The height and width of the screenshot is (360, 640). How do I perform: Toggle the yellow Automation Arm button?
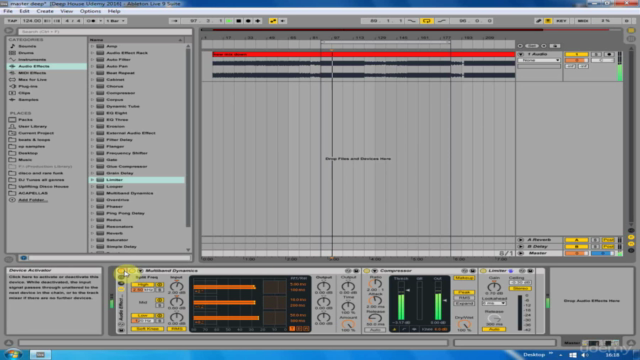(273, 21)
